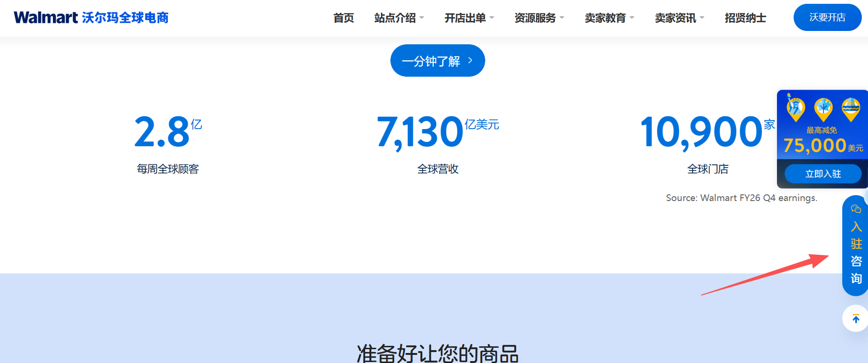Click the Statue of Liberty pin icon
Screen dimensions: 868x363
795,108
